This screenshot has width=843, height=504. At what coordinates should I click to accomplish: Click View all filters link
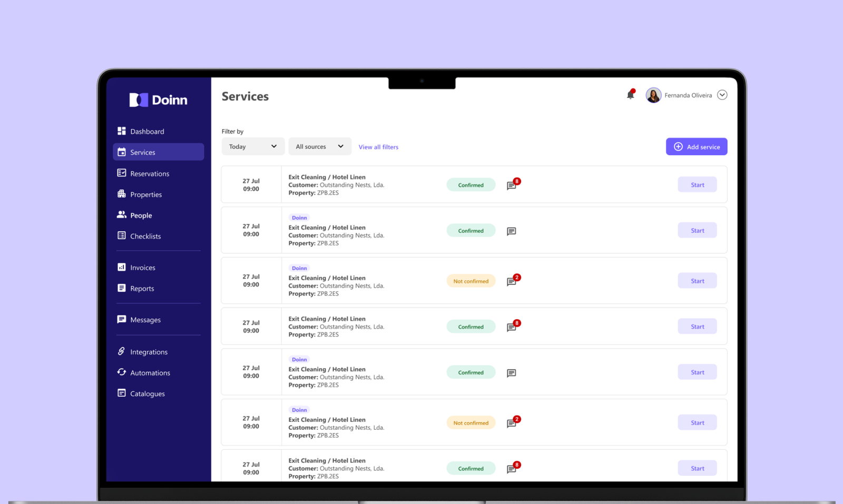(378, 147)
